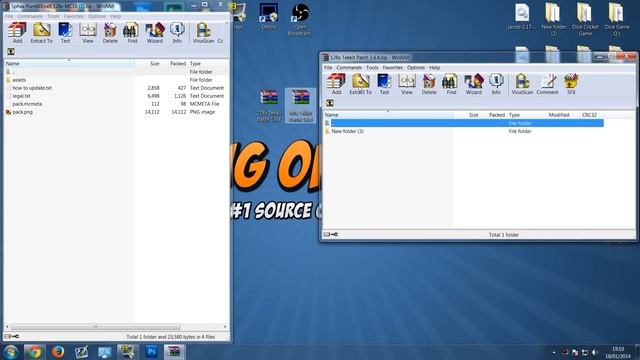The image size is (640, 360).
Task: Sort by Packed column in the Sphax WinRAR window
Action: tap(174, 64)
